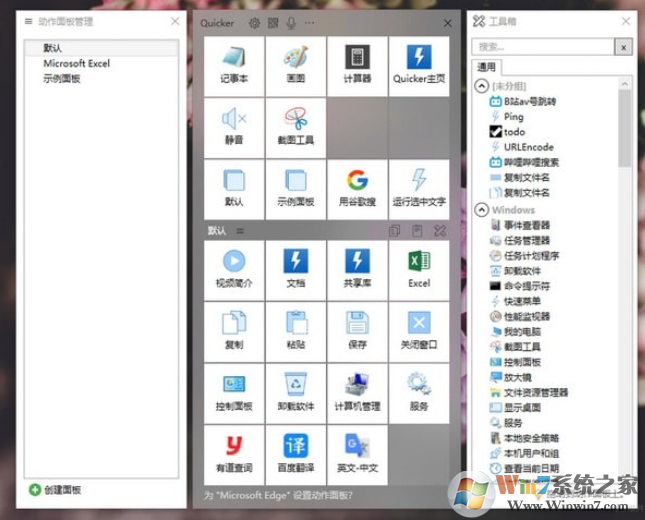The width and height of the screenshot is (645, 520).
Task: Open the 有道查词 action
Action: pos(234,455)
